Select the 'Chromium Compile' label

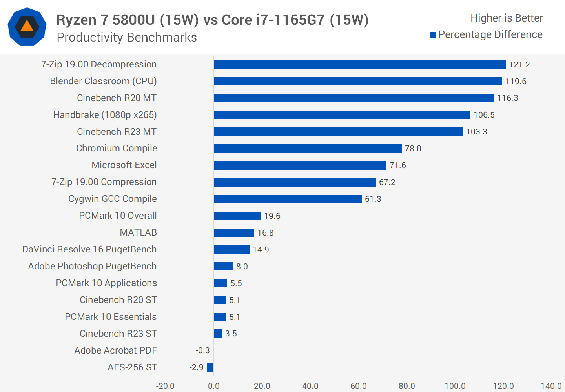pos(117,148)
